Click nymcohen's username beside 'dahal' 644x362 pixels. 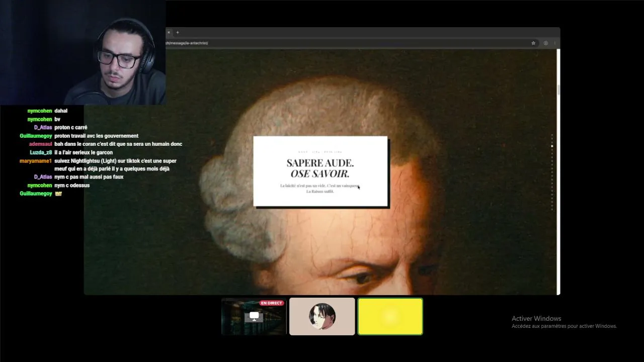pyautogui.click(x=40, y=111)
